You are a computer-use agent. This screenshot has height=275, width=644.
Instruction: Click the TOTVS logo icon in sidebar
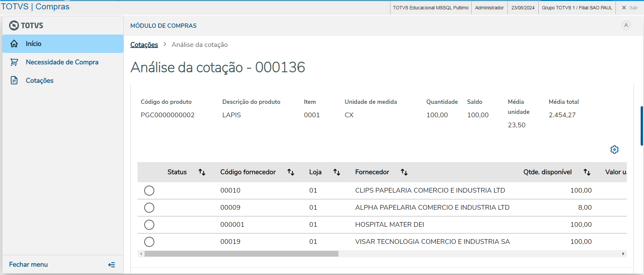point(14,25)
